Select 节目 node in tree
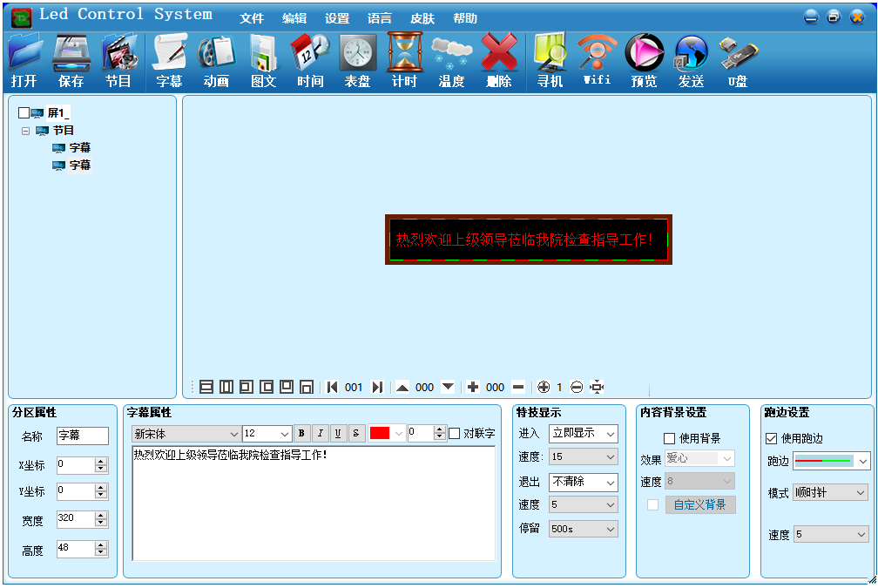 [x=64, y=131]
